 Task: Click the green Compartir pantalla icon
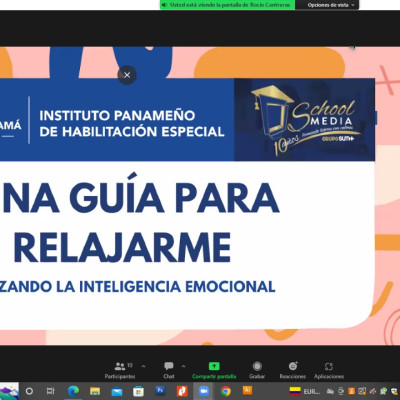[214, 366]
